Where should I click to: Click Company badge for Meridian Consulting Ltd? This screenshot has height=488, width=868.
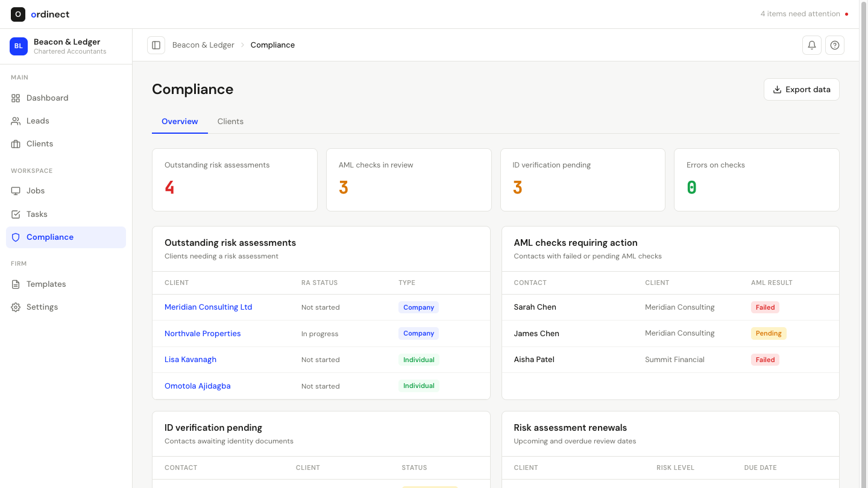[x=418, y=307]
